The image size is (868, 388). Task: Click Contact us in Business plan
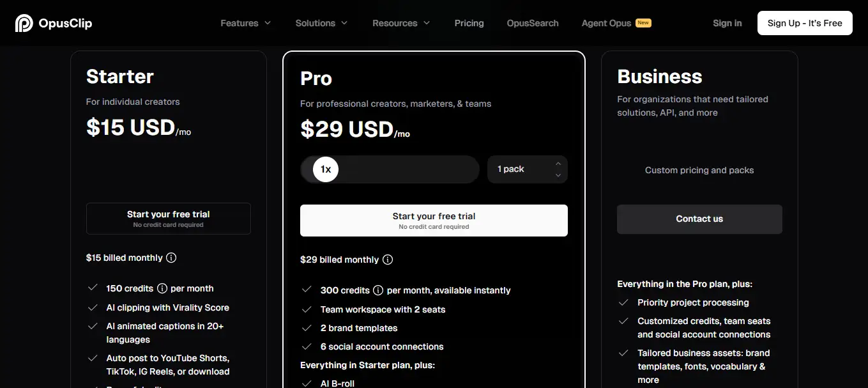click(x=699, y=219)
